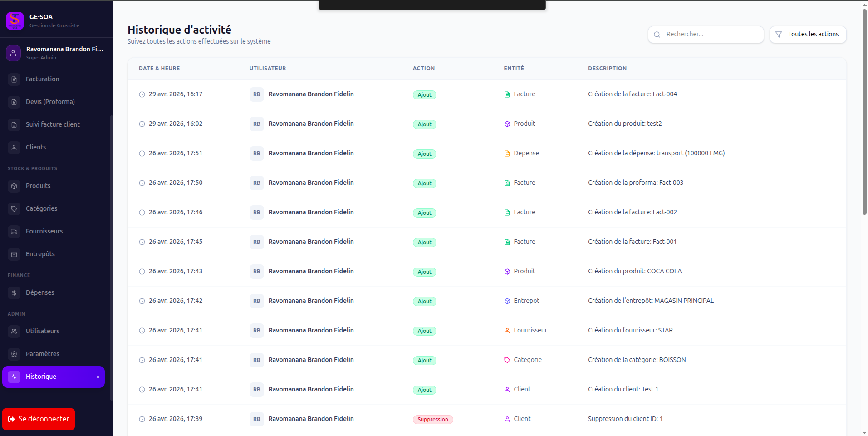Image resolution: width=868 pixels, height=436 pixels.
Task: Click the Suppression badge in last row
Action: point(433,420)
